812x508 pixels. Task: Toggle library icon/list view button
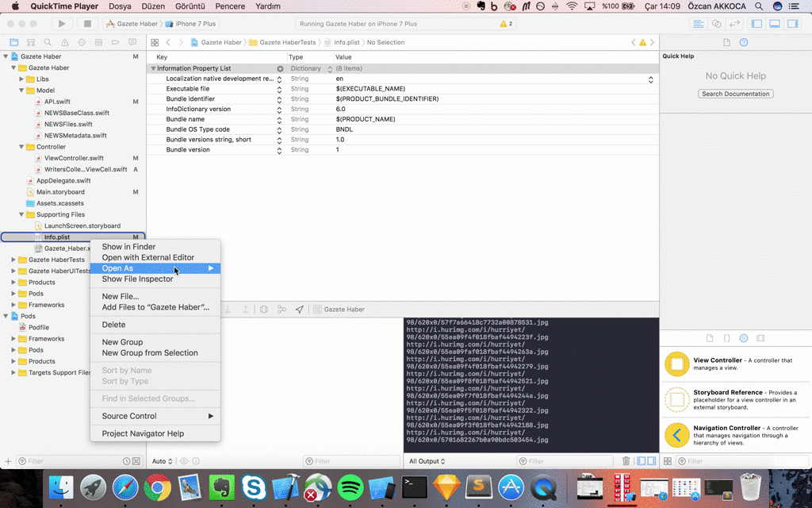click(x=668, y=461)
